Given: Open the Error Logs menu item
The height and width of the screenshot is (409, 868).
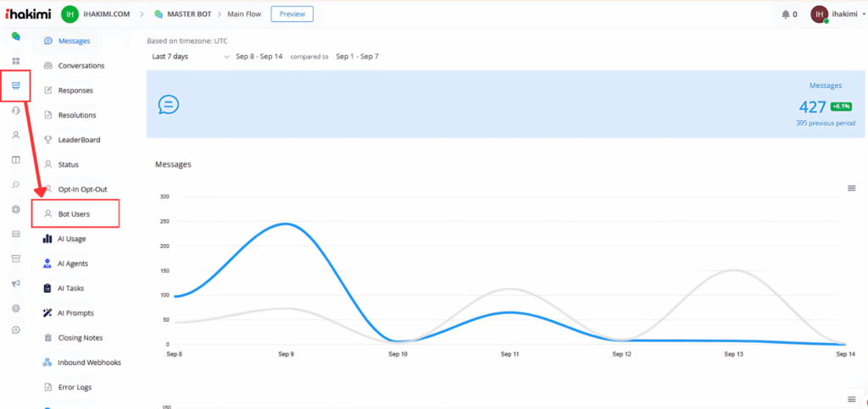Looking at the screenshot, I should (75, 387).
